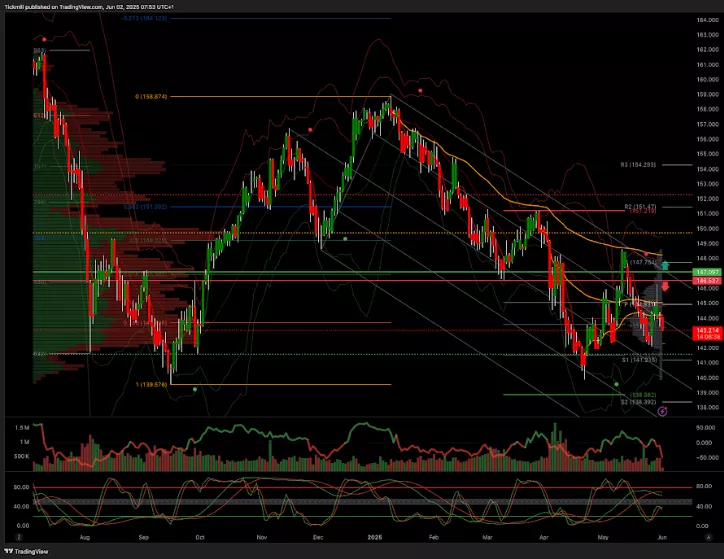Screen dimensions: 724x559
Task: Click the small circular icon left of Aug
Action: pyautogui.click(x=20, y=537)
